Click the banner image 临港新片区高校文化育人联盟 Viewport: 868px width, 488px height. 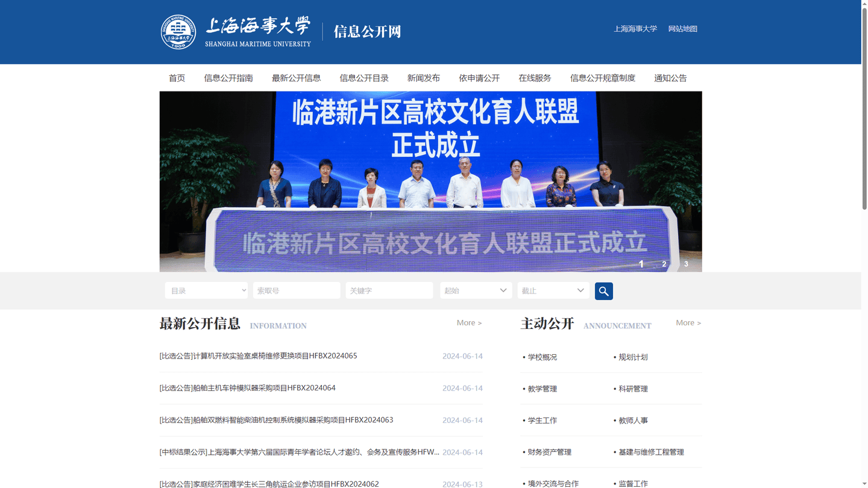point(430,181)
